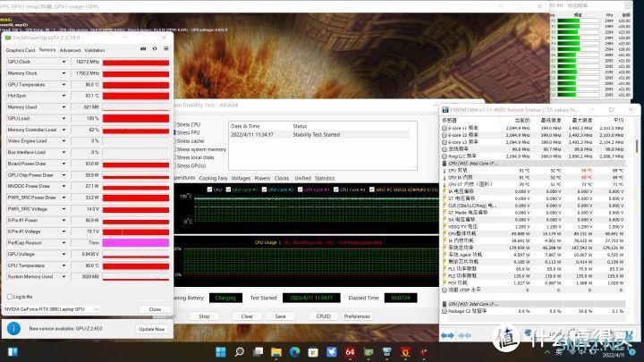Open Task View on the taskbar

point(258,352)
